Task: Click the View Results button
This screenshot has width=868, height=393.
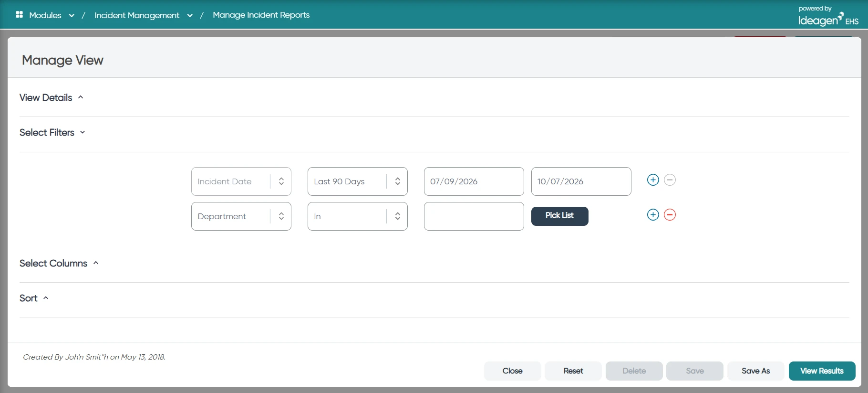Action: coord(822,371)
